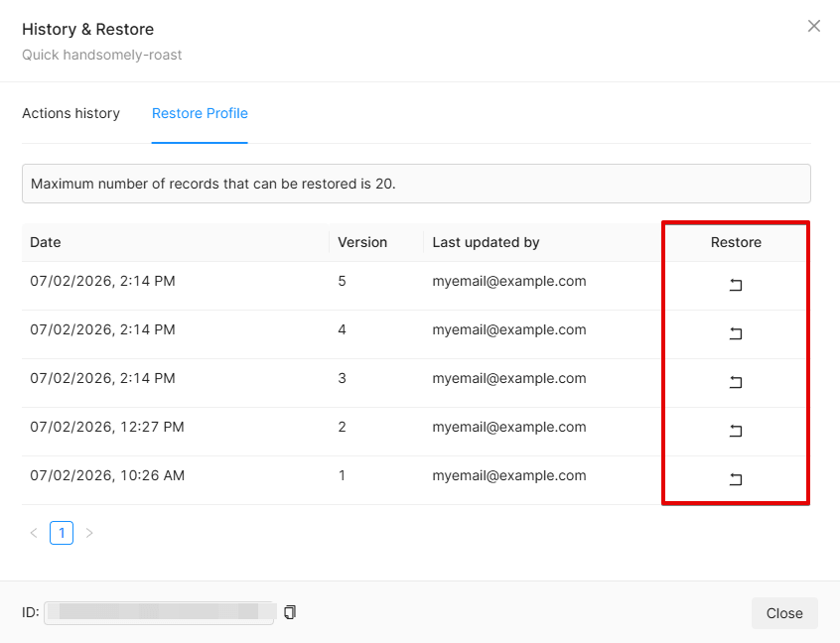Switch to the Actions history tab
This screenshot has width=840, height=643.
pyautogui.click(x=70, y=113)
